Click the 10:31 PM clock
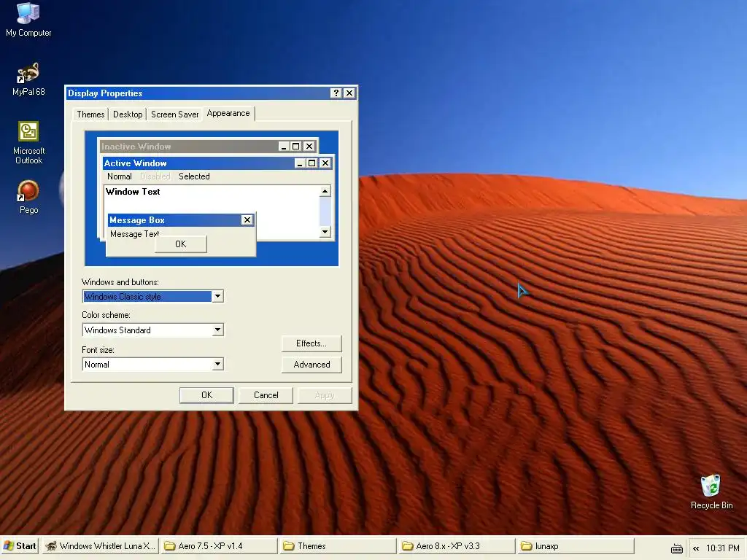Viewport: 747px width, 560px height. pos(722,548)
